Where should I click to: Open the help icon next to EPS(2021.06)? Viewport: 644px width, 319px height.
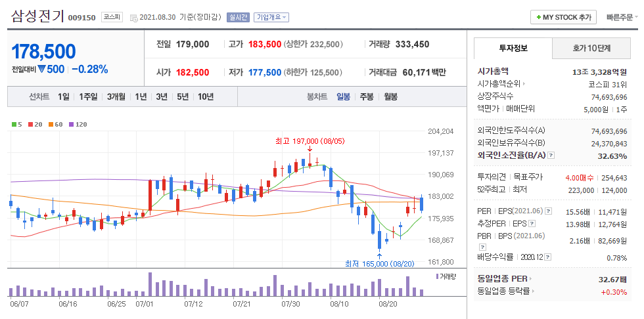(x=549, y=211)
